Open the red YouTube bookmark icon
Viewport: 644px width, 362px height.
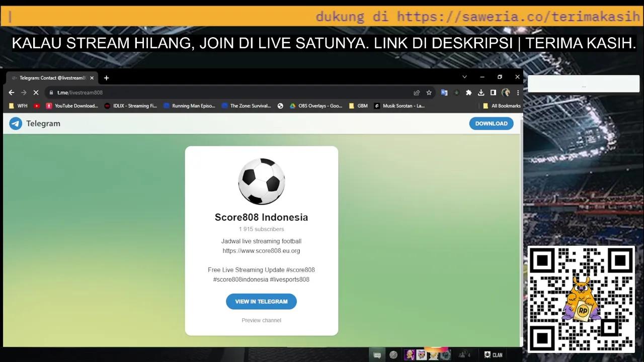tap(37, 106)
